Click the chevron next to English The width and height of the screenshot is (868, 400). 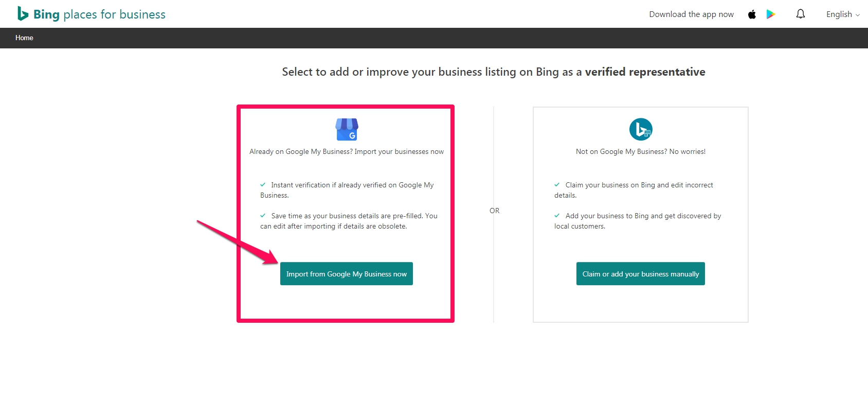point(857,15)
